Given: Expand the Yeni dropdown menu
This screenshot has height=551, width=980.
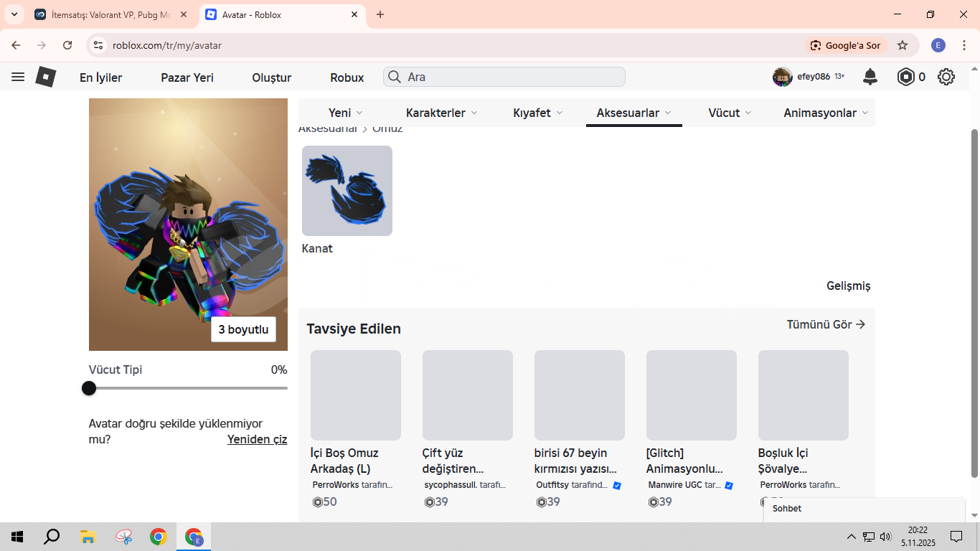Looking at the screenshot, I should 346,113.
